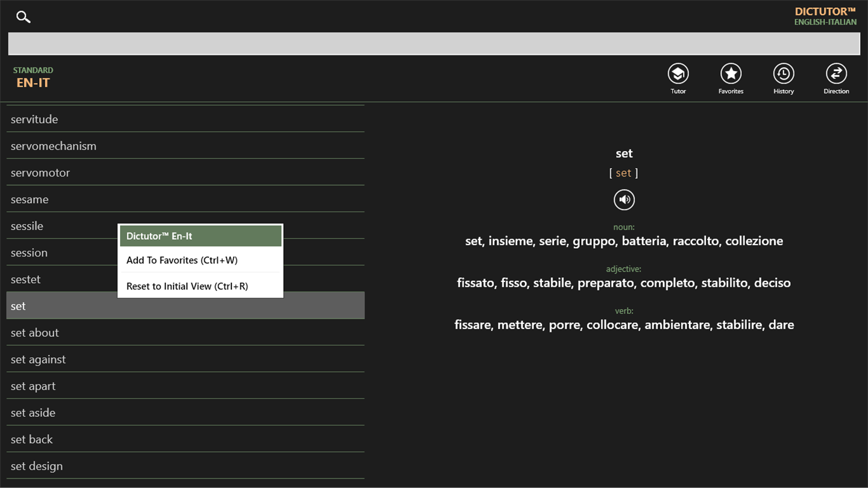Play pronunciation speaker icon for set
The image size is (868, 488).
(624, 199)
